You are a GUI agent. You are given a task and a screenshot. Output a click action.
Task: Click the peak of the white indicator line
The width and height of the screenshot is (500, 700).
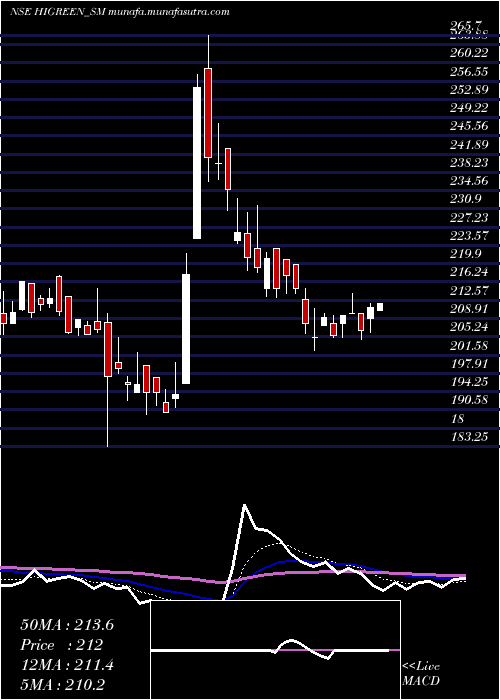(244, 505)
